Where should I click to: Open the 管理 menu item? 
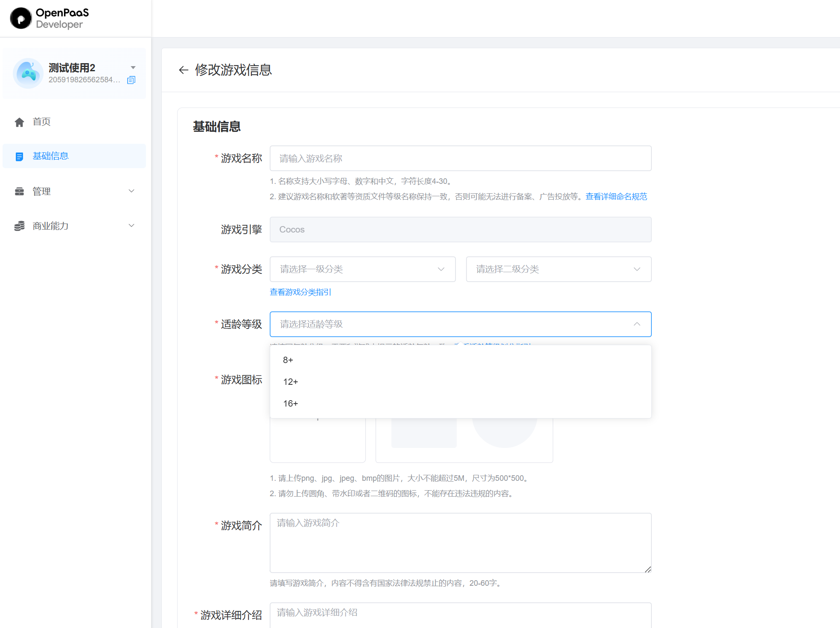click(74, 191)
